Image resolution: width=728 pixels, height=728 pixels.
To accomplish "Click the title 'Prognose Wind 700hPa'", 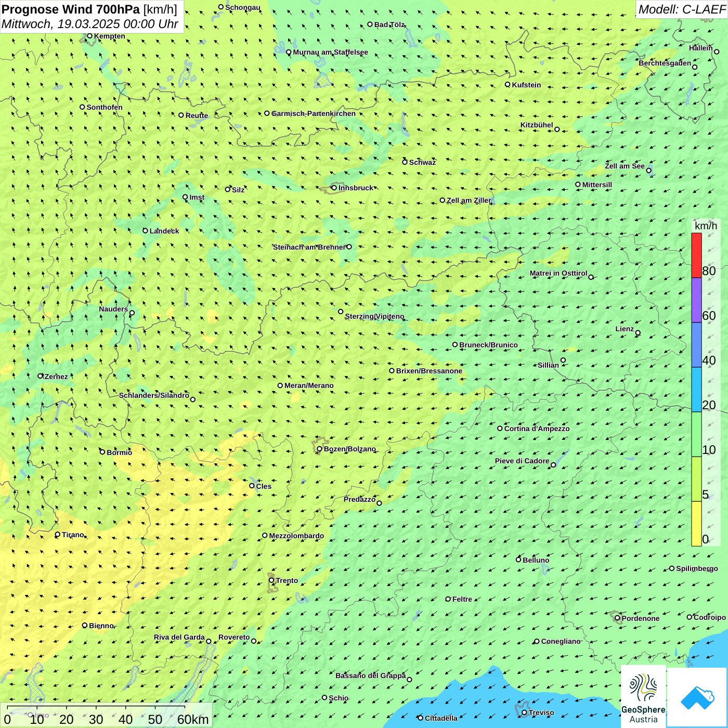I will point(71,9).
